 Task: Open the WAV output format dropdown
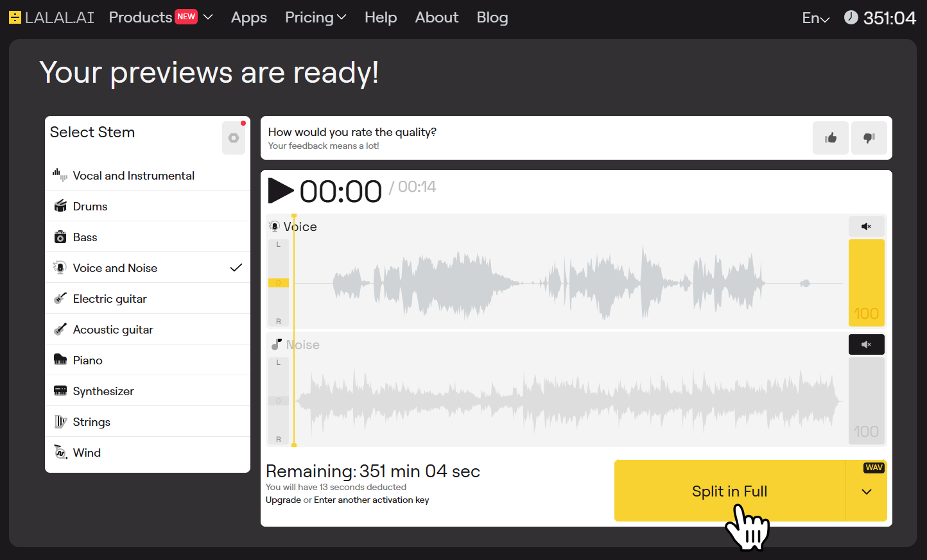coord(866,491)
